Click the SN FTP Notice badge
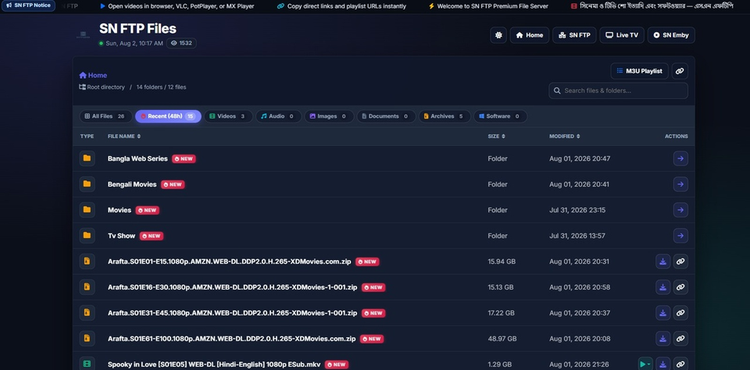Screen dimensions: 750x370 [28, 6]
